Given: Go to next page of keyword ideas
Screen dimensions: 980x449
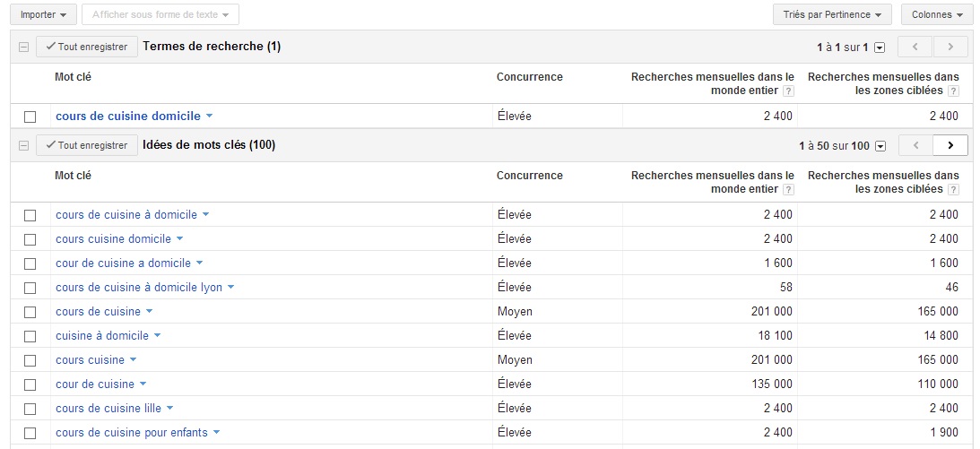Looking at the screenshot, I should point(950,145).
